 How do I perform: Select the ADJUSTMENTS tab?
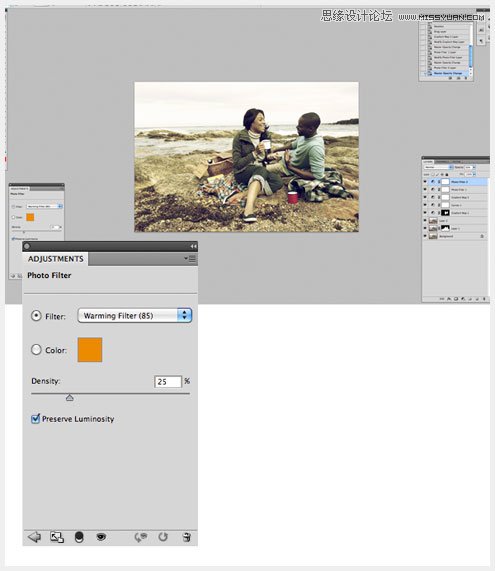[56, 259]
